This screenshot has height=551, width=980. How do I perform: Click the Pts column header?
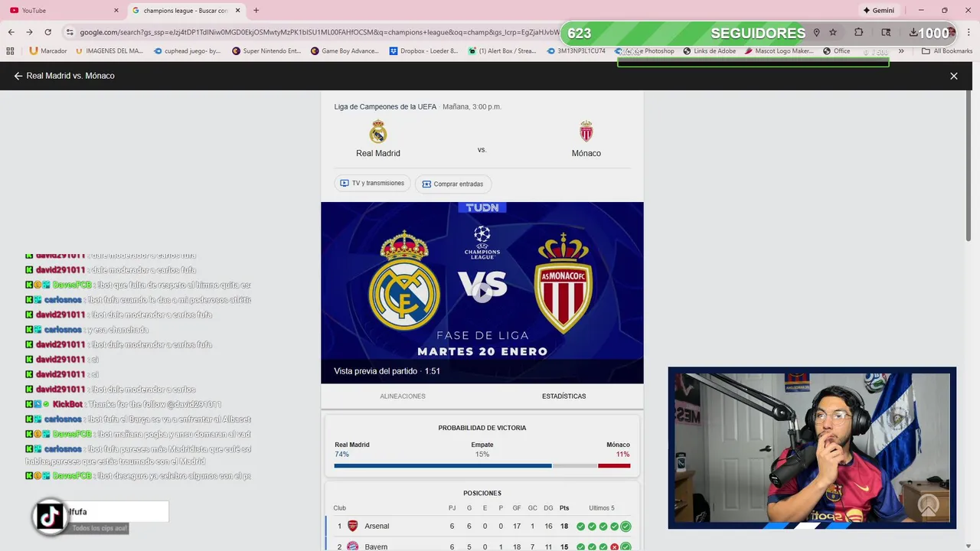tap(564, 508)
